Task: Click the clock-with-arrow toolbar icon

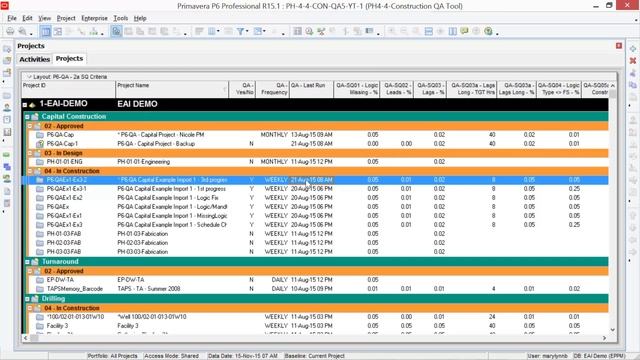Action: tap(309, 31)
